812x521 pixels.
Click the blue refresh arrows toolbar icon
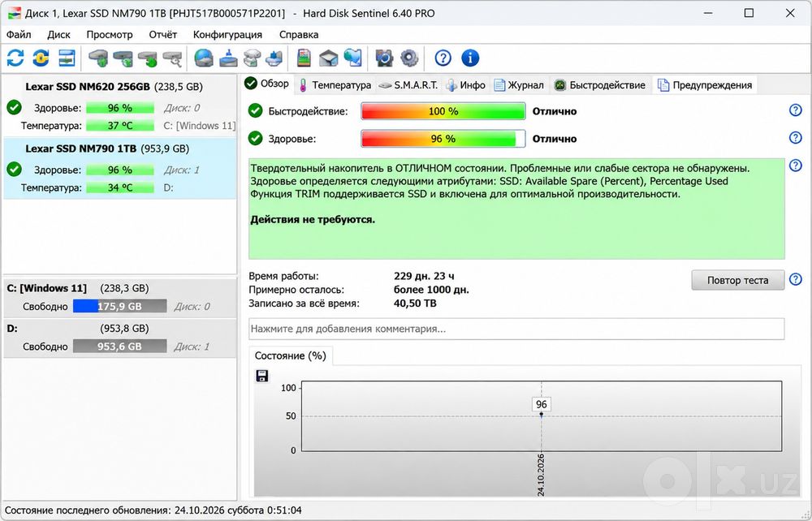tap(15, 58)
